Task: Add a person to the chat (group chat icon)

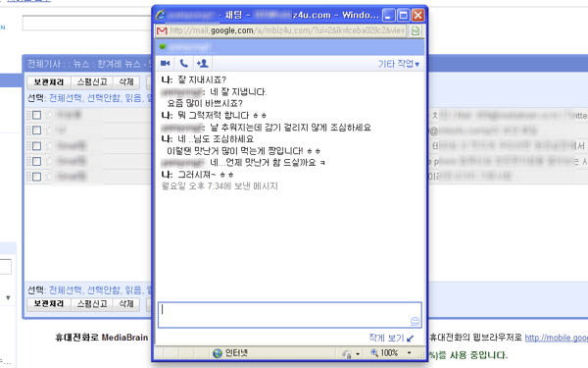Action: 203,63
